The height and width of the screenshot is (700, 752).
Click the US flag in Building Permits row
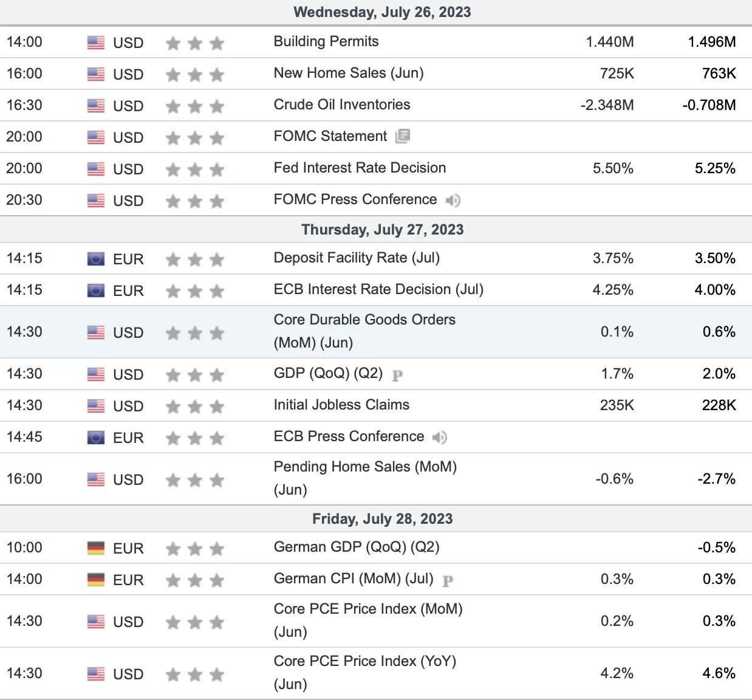96,43
